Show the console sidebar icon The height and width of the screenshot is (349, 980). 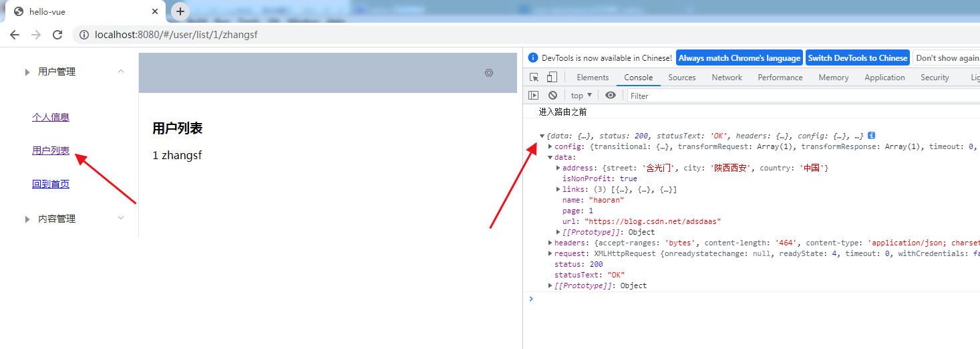pos(533,96)
